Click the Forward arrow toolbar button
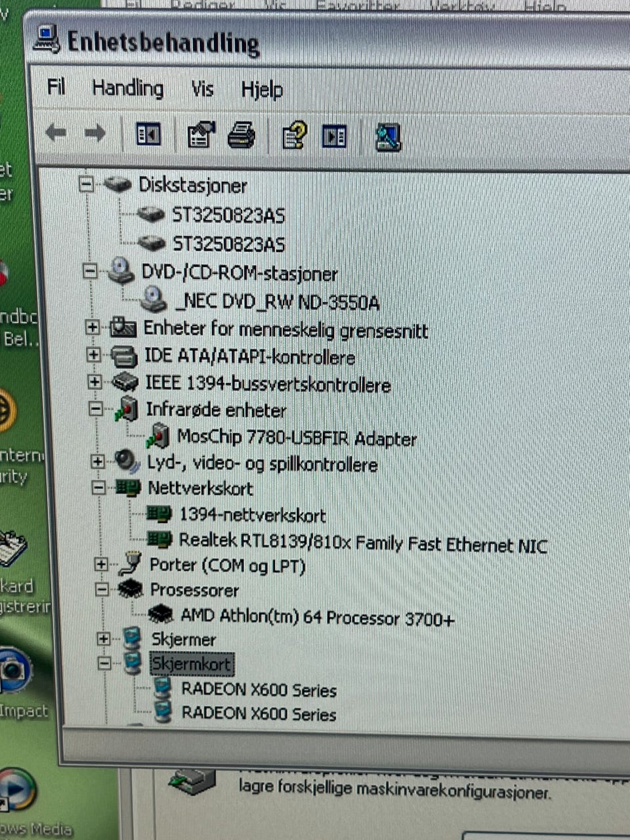This screenshot has height=840, width=630. 96,133
